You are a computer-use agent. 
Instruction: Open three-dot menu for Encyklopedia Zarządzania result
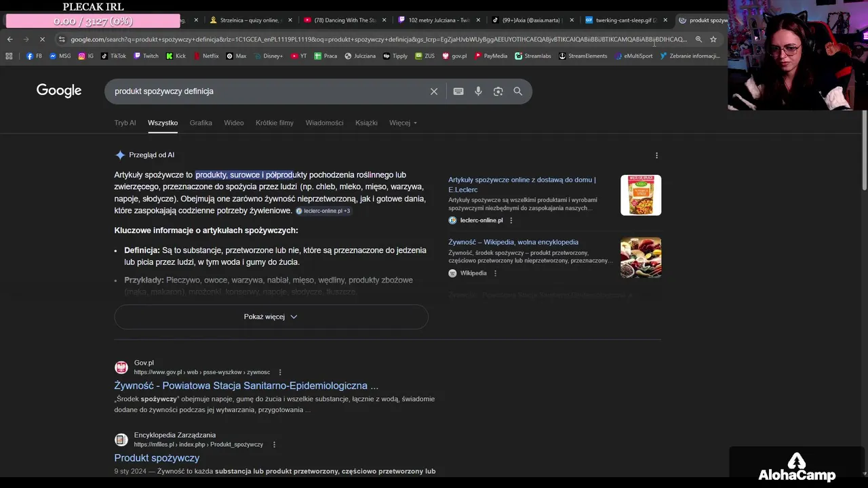[x=274, y=445]
